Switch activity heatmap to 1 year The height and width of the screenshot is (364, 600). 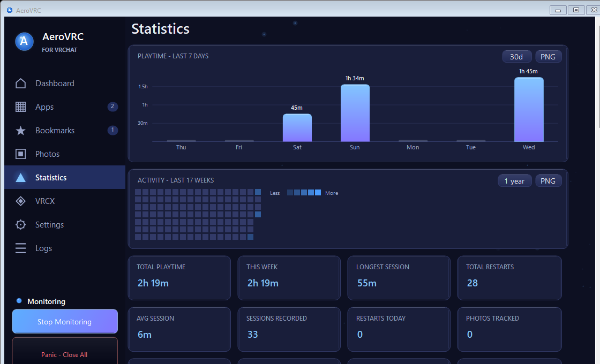[x=514, y=181]
